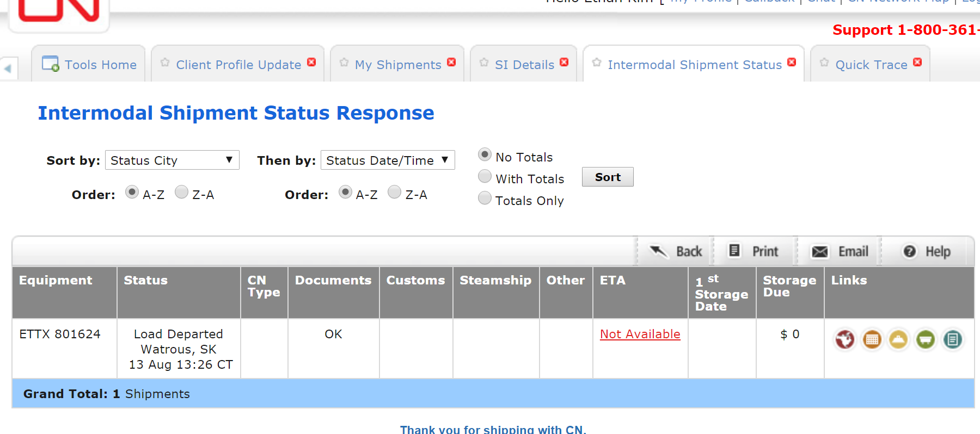Switch to the Intermodal Shipment Status tab
Image resolution: width=980 pixels, height=434 pixels.
point(695,65)
